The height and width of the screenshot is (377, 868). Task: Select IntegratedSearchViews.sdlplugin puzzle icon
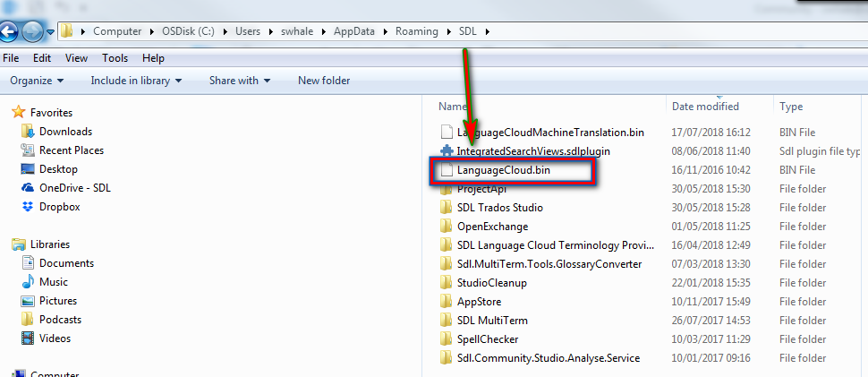[x=447, y=150]
